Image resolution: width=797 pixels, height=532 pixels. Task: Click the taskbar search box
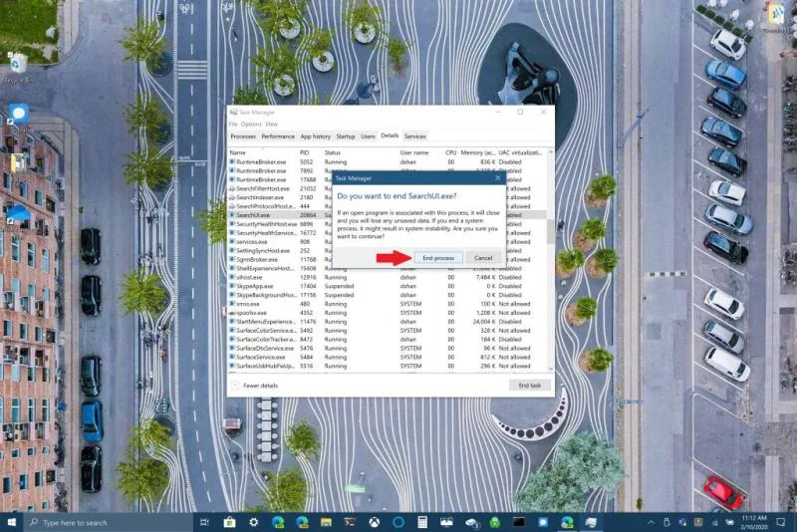click(x=109, y=522)
